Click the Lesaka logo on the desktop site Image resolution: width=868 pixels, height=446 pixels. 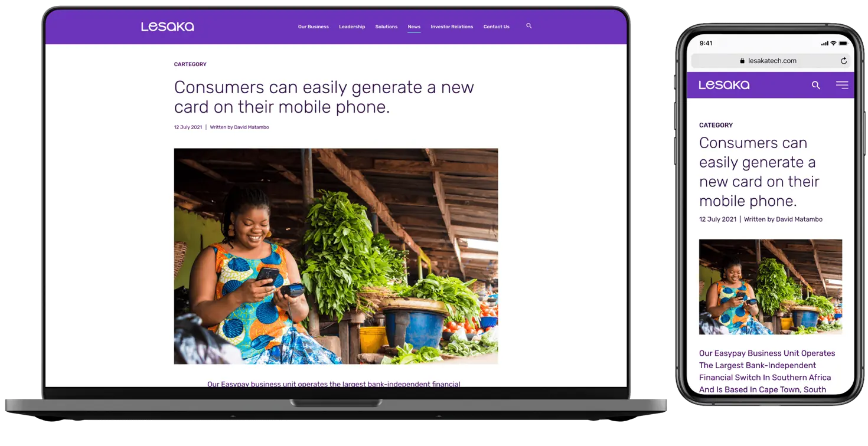[167, 27]
